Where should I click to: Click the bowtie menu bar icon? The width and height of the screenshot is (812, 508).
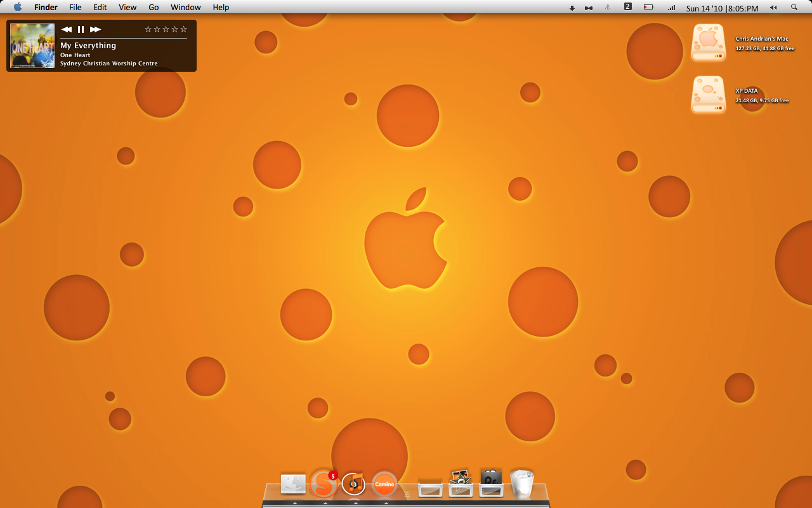(589, 8)
